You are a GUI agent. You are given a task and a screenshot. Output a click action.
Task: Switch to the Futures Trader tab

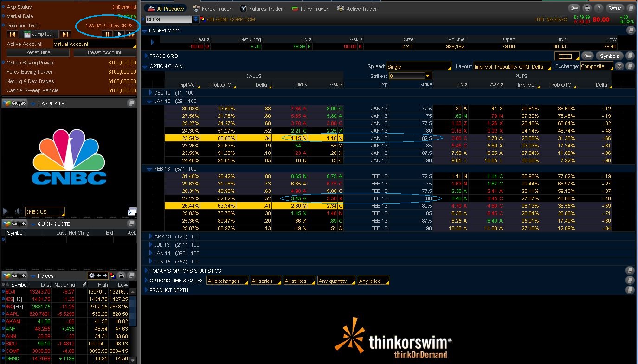(x=262, y=8)
